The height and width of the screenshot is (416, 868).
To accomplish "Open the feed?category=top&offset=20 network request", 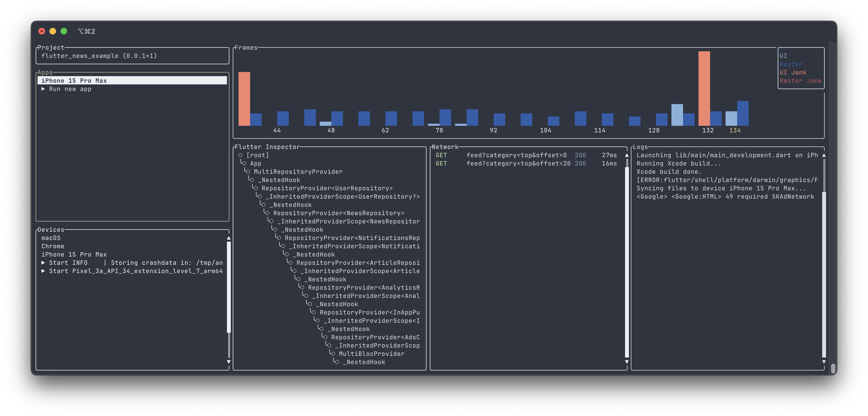I will click(518, 164).
